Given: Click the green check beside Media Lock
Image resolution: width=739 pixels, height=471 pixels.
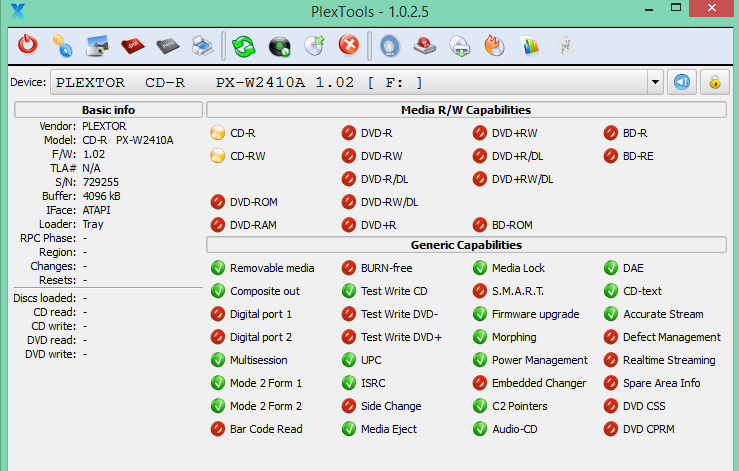Looking at the screenshot, I should pos(479,268).
